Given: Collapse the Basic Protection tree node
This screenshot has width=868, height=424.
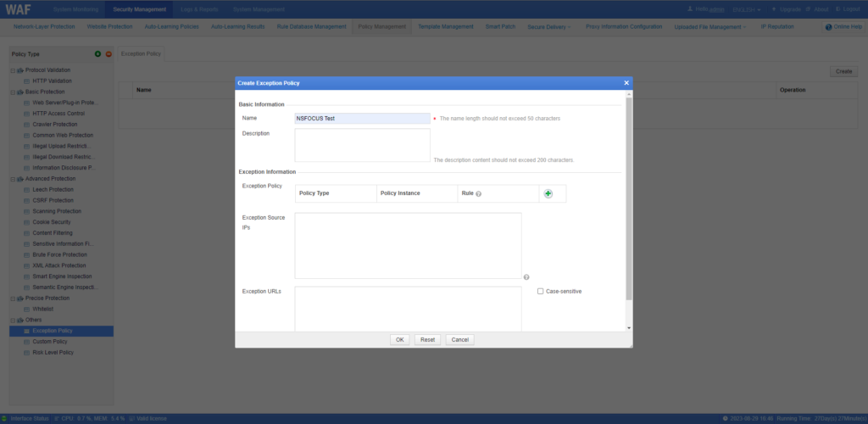Looking at the screenshot, I should click(x=13, y=92).
